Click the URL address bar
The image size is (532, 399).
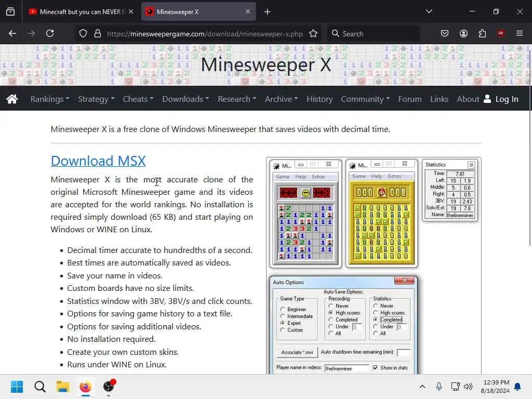205,34
